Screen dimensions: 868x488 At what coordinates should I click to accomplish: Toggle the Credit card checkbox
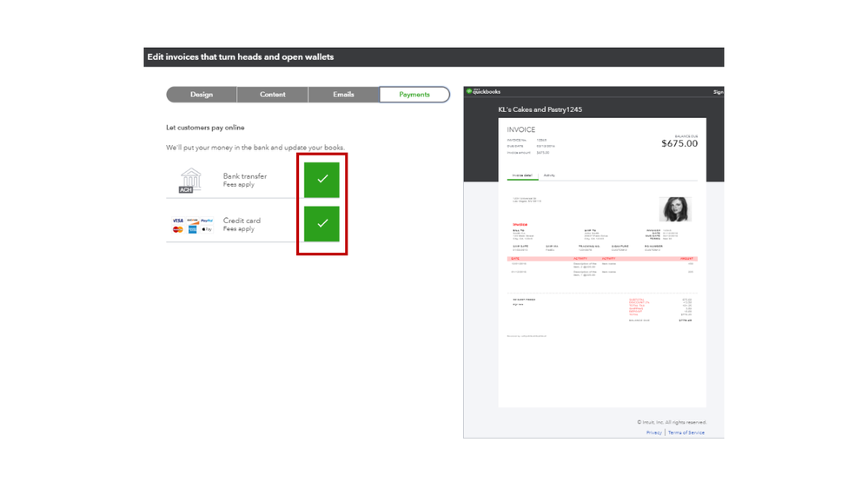321,223
